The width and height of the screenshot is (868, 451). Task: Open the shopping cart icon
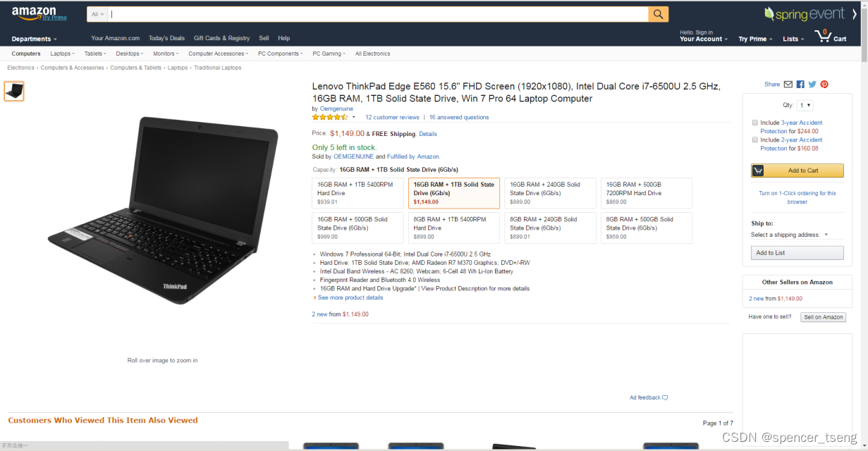click(823, 36)
